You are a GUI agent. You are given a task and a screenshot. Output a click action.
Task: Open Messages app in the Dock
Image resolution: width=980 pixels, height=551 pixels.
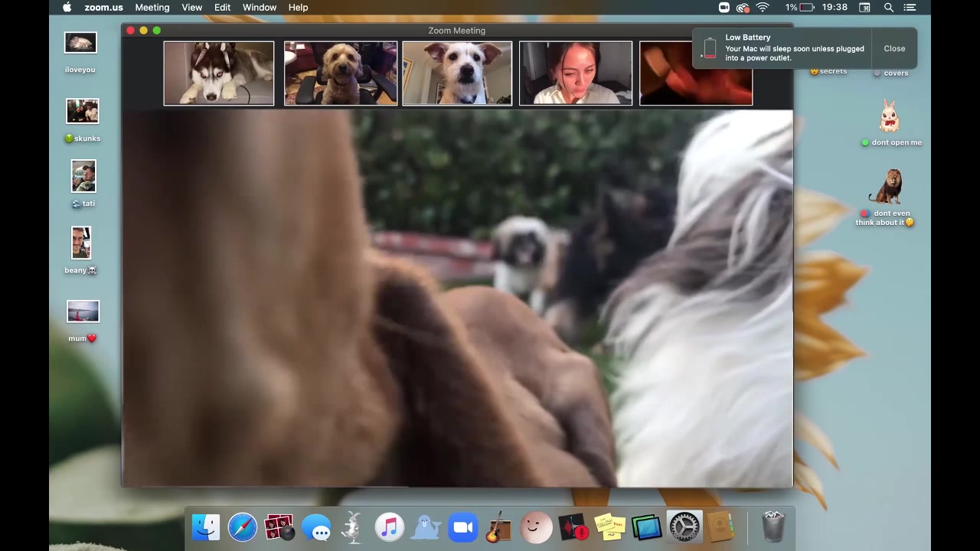pos(316,527)
